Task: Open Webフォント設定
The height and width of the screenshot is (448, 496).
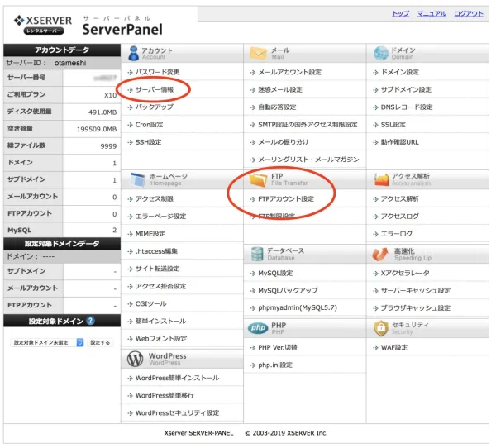Action: tap(161, 339)
